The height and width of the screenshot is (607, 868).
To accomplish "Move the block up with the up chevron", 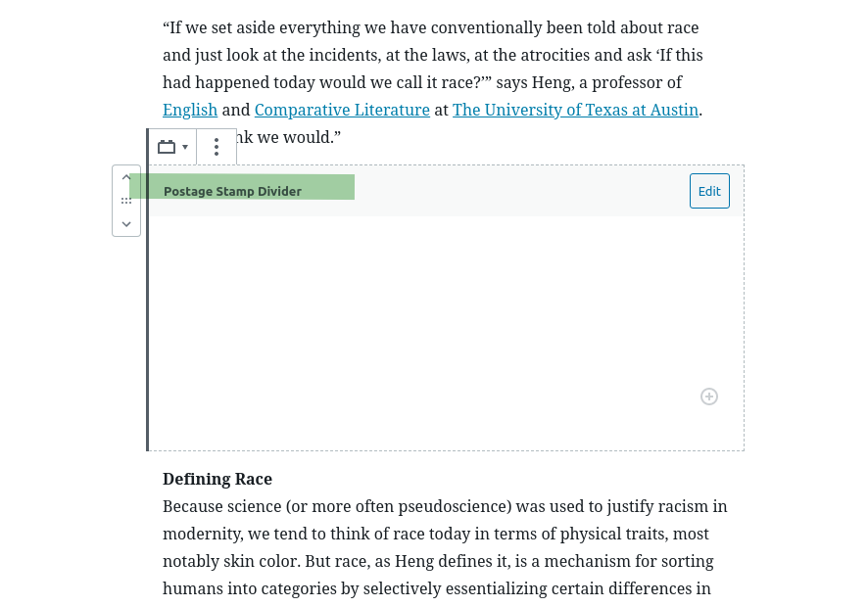I will [x=126, y=178].
